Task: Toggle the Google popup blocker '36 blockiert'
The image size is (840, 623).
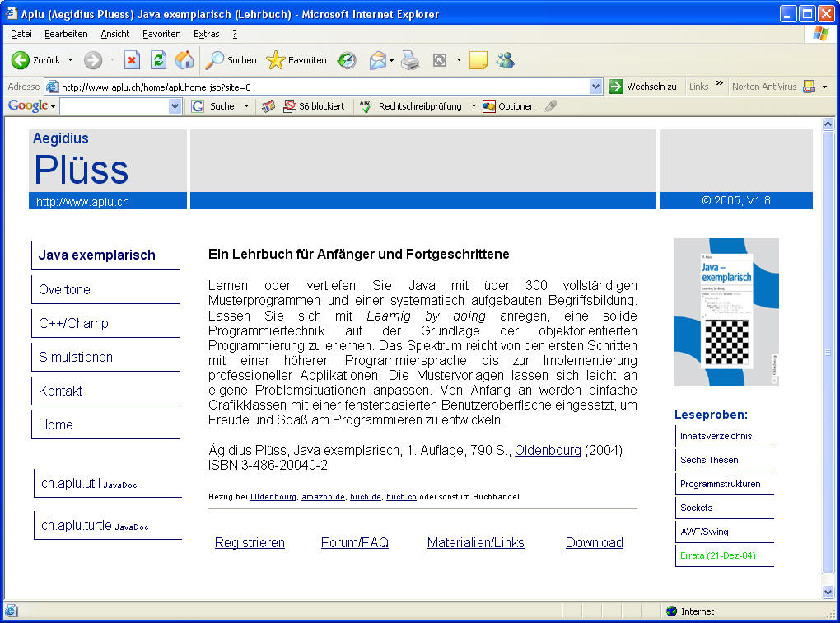Action: click(314, 106)
